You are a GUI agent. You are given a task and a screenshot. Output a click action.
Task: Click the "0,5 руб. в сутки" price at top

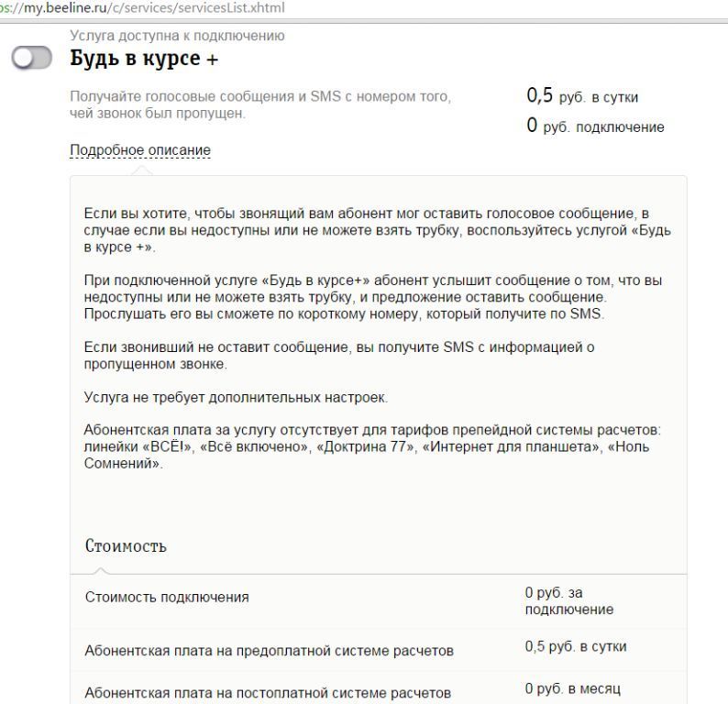[x=581, y=96]
